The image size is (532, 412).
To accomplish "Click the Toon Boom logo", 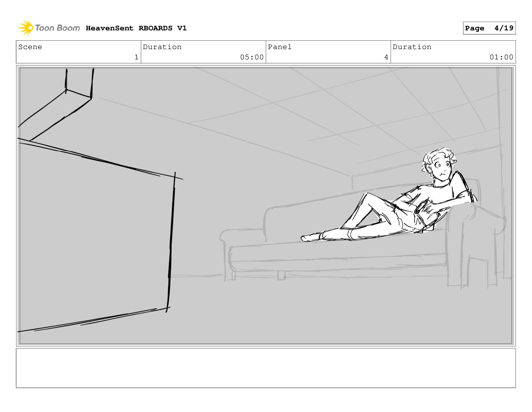I will 48,28.
